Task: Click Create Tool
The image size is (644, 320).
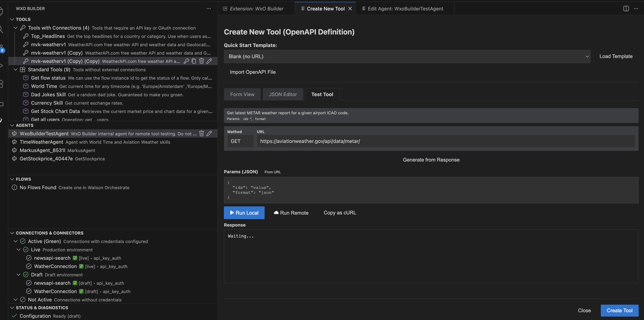Action: (620, 310)
